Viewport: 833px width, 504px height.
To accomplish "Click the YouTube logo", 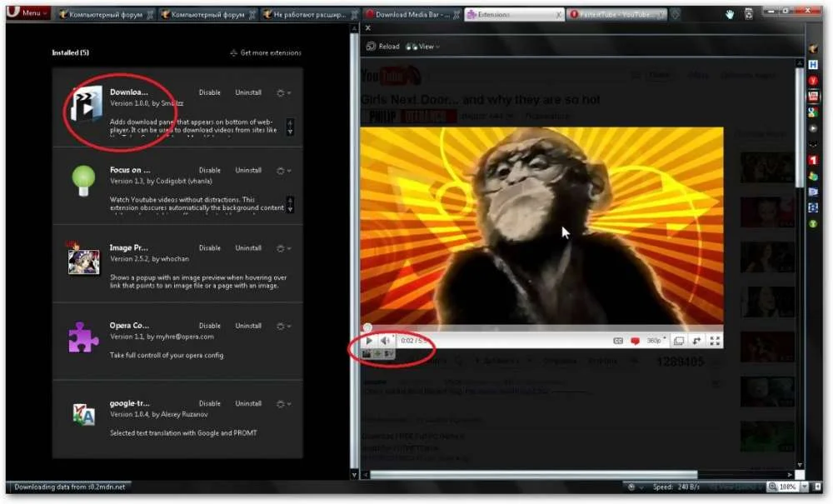I will coord(391,76).
